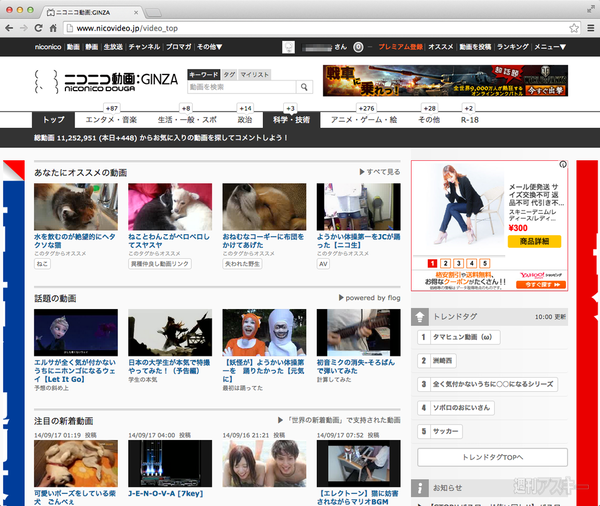600x506 pixels.
Task: Expand the その他▼ dropdown in top bar
Action: (209, 47)
